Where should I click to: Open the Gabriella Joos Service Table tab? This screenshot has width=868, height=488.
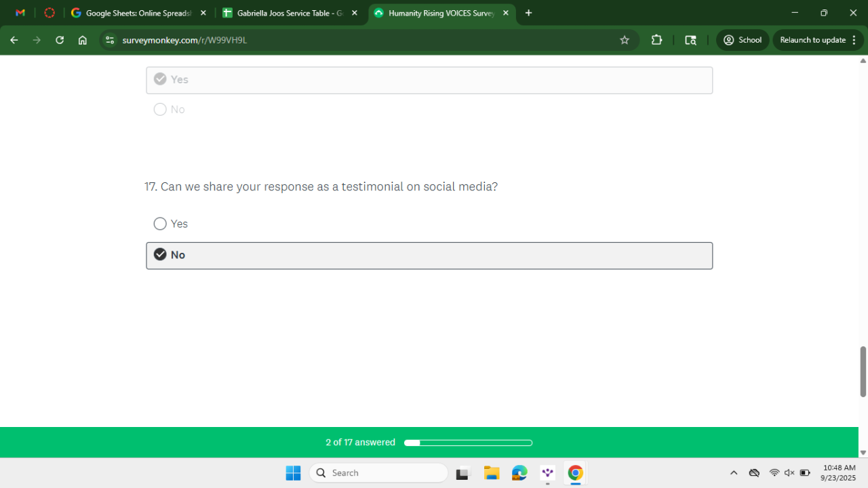pyautogui.click(x=290, y=13)
